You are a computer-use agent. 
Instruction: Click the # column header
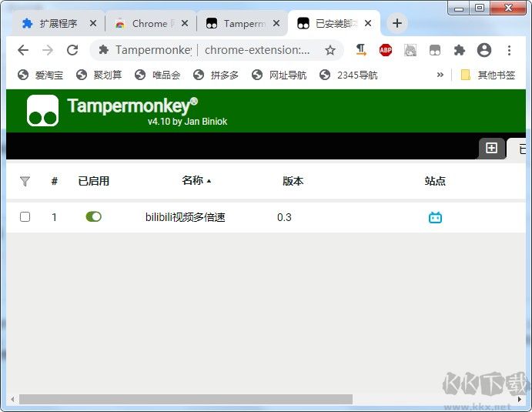tap(55, 181)
